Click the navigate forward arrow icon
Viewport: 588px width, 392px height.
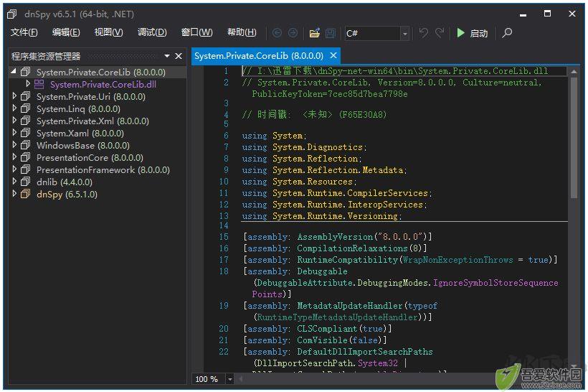tap(293, 33)
